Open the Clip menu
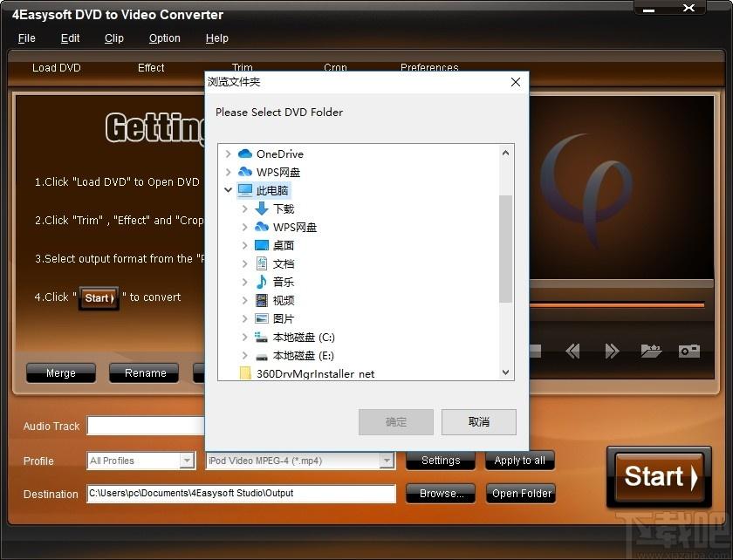 tap(114, 38)
